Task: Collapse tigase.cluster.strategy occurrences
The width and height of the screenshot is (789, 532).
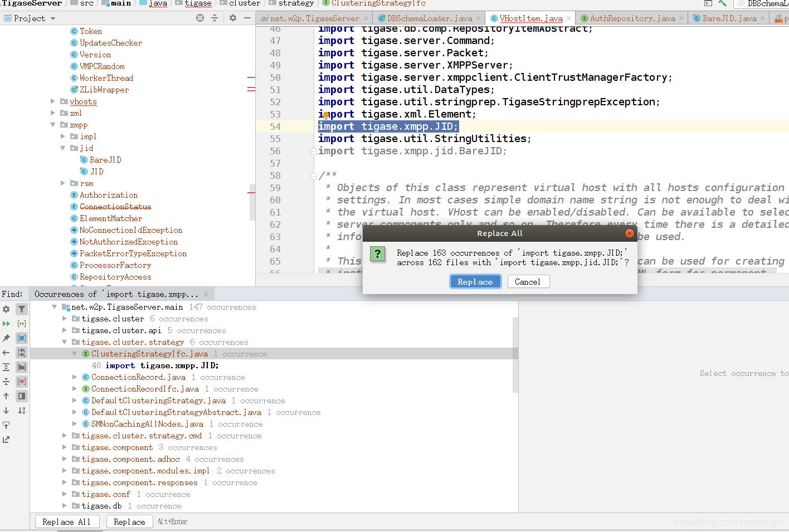Action: [65, 342]
